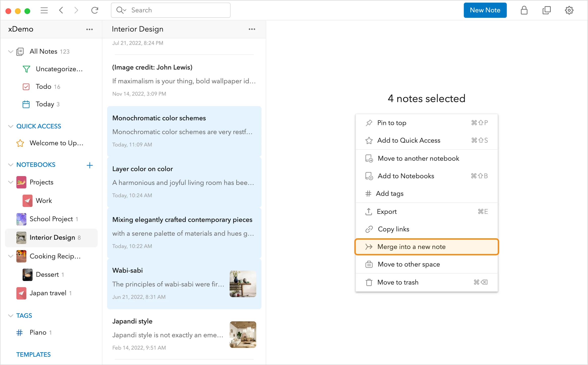Open xDemo space more options dots
This screenshot has width=588, height=365.
tap(89, 29)
